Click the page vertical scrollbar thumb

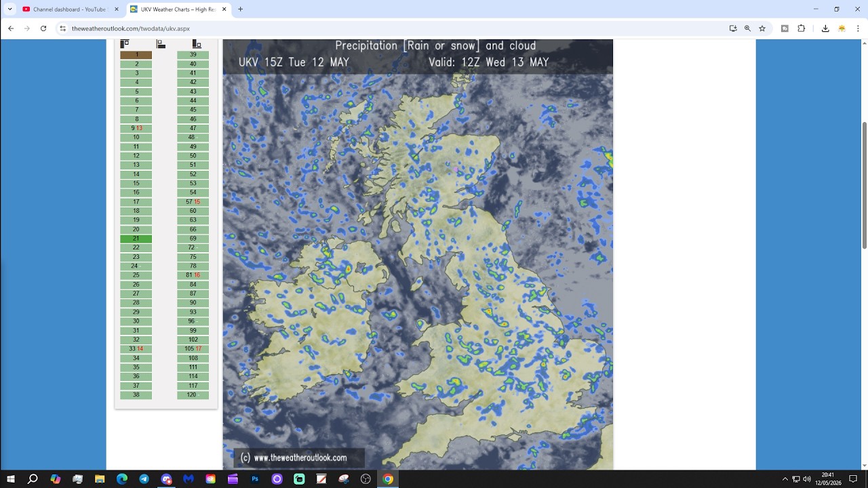[864, 185]
